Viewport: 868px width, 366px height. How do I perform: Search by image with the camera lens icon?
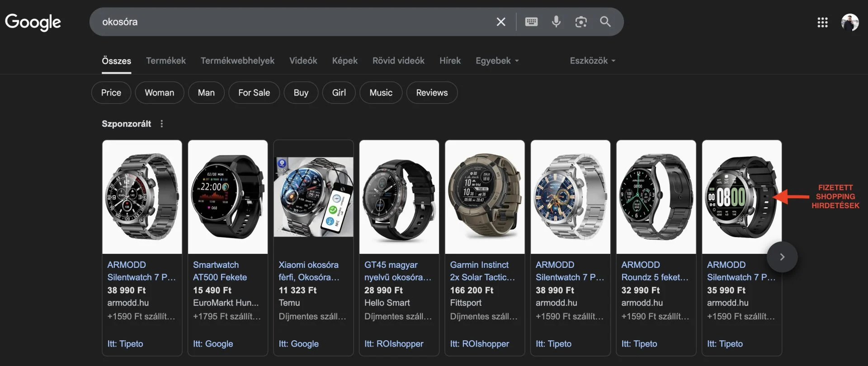pyautogui.click(x=581, y=22)
